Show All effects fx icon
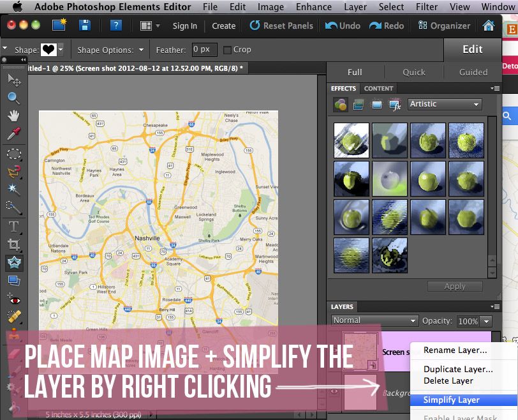Viewport: 518px width, 420px height. [x=395, y=105]
